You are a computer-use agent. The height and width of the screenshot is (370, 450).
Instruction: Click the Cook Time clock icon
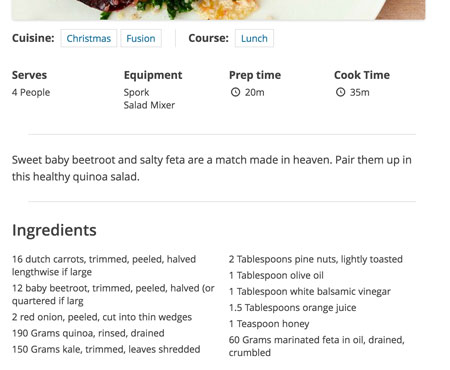coord(340,92)
